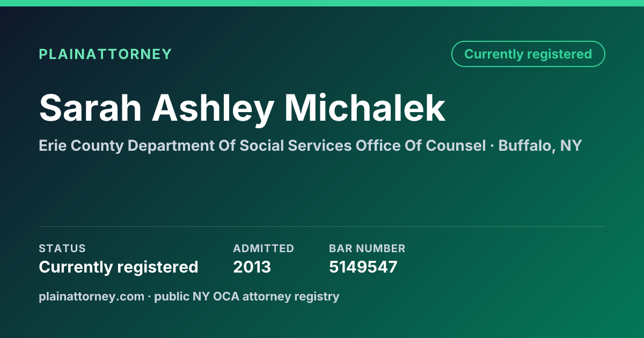644x338 pixels.
Task: Click the ADMITTED field label
Action: tap(264, 248)
